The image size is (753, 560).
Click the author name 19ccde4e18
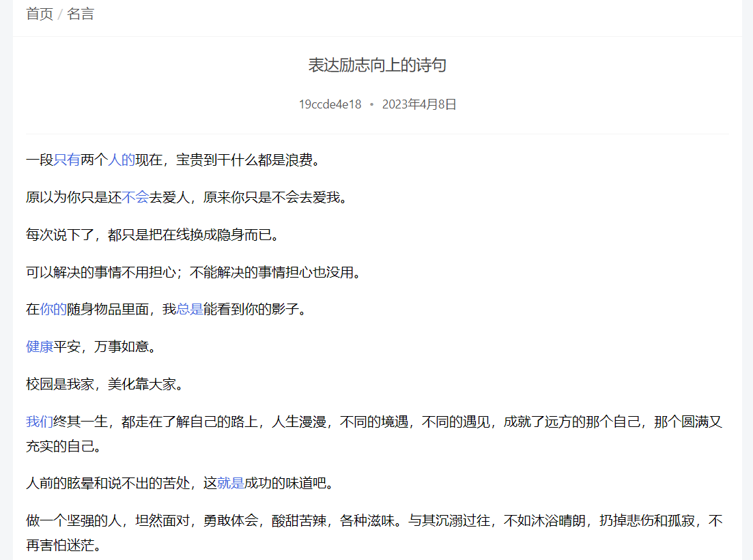[330, 104]
